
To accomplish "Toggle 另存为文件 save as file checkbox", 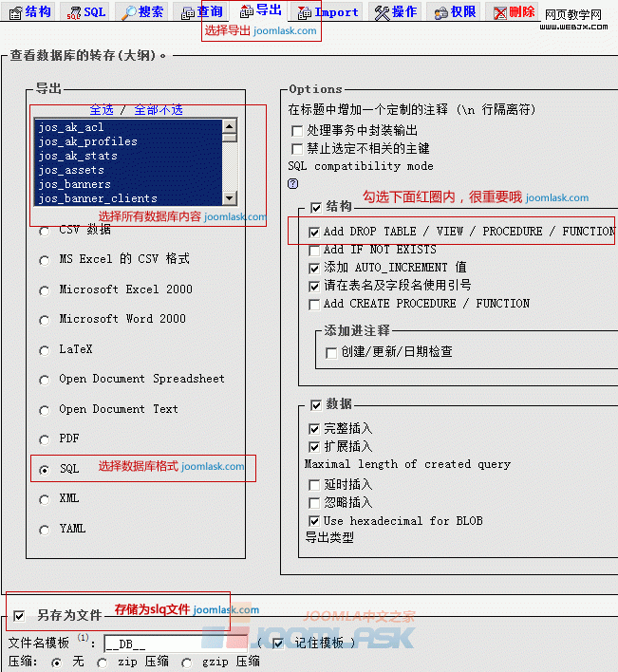I will pyautogui.click(x=18, y=616).
